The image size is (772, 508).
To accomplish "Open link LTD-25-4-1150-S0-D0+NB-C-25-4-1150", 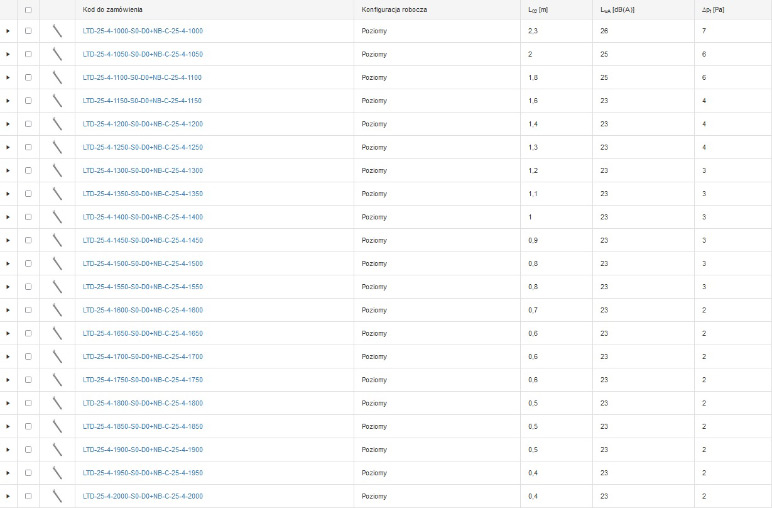I will [x=142, y=100].
